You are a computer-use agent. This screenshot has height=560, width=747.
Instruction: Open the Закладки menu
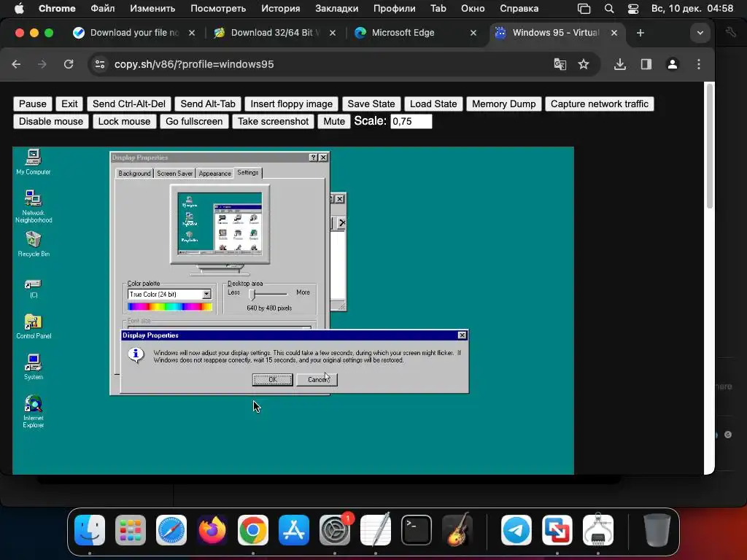pyautogui.click(x=337, y=9)
